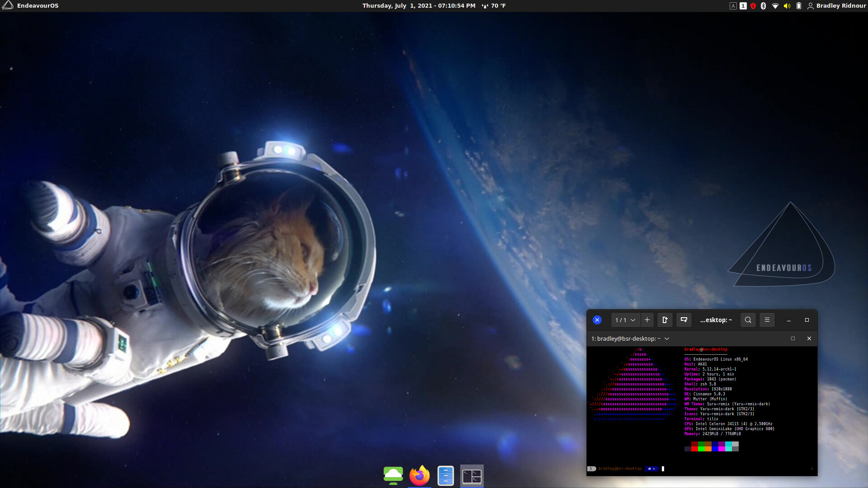Screen dimensions: 868x488
Task: Open the battery power tray icon
Action: click(799, 6)
